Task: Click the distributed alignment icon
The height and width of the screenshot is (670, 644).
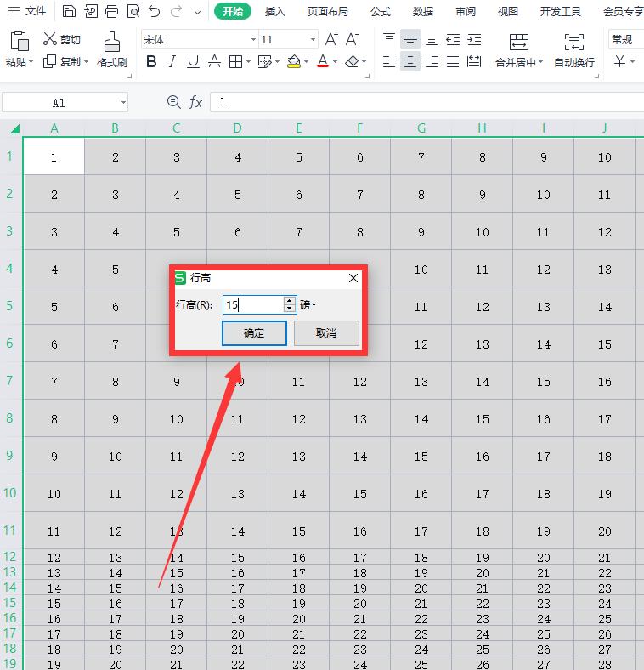Action: pyautogui.click(x=474, y=62)
